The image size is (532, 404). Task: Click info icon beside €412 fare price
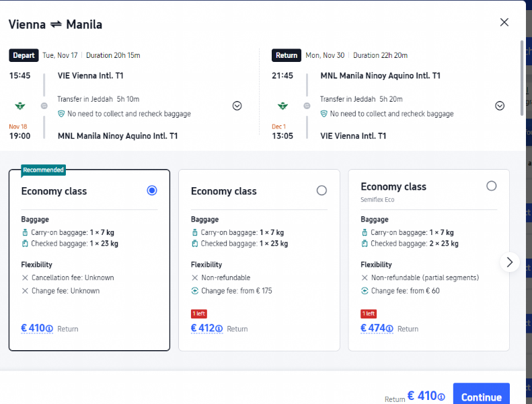[219, 329]
